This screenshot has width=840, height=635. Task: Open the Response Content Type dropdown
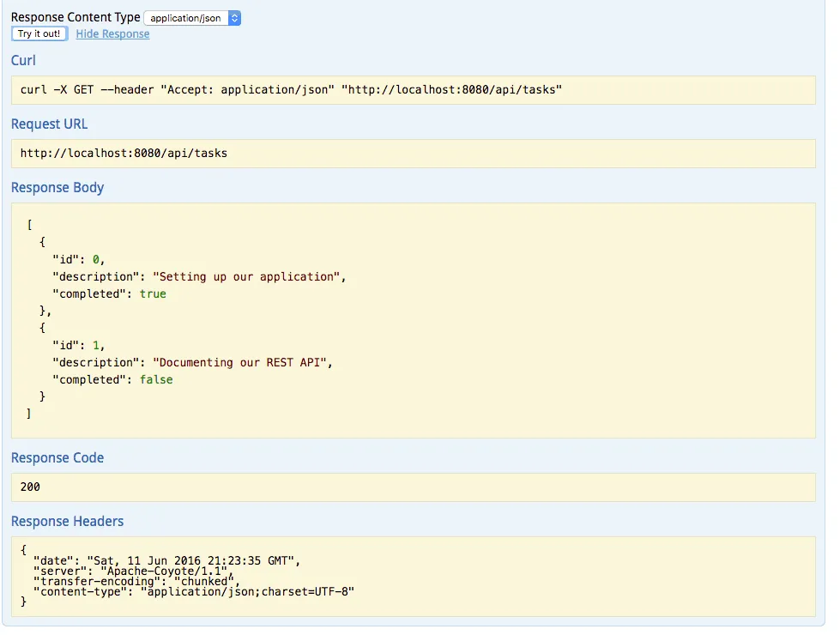(x=192, y=18)
